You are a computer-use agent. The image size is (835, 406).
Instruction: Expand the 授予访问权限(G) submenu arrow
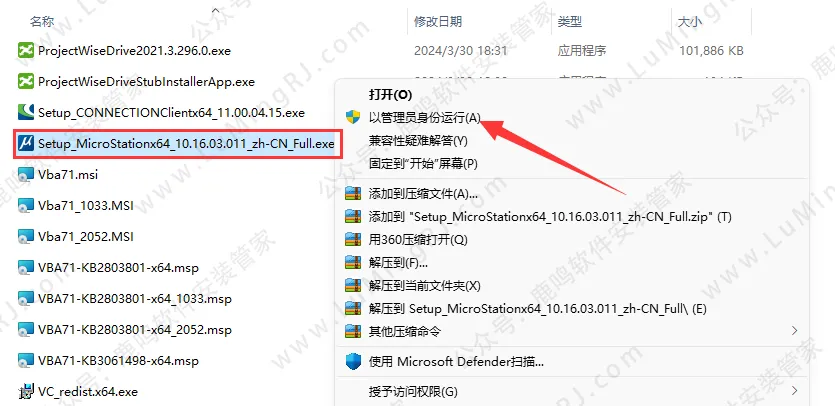pyautogui.click(x=795, y=391)
